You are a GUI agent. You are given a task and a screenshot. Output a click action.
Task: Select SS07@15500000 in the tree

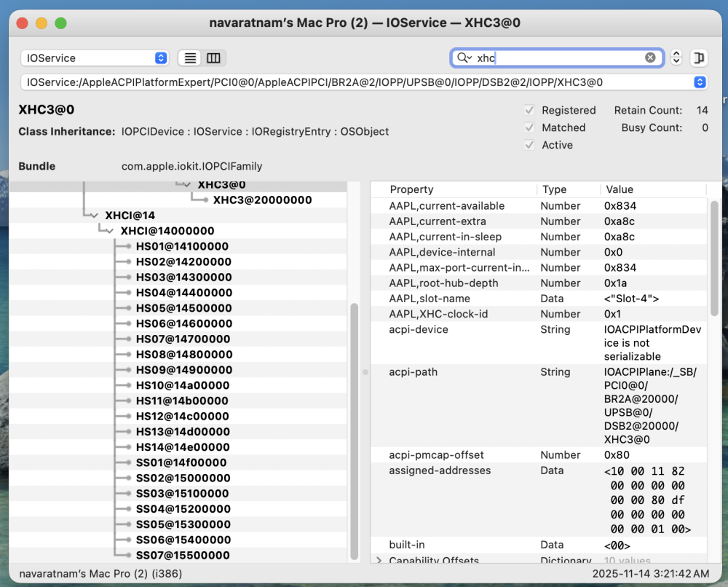tap(183, 556)
